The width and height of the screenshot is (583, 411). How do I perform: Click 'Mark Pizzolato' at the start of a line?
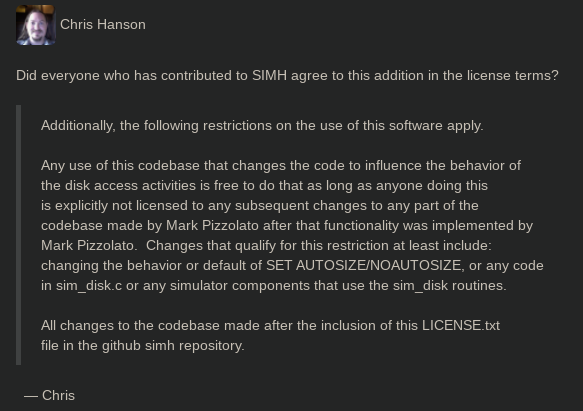click(87, 246)
